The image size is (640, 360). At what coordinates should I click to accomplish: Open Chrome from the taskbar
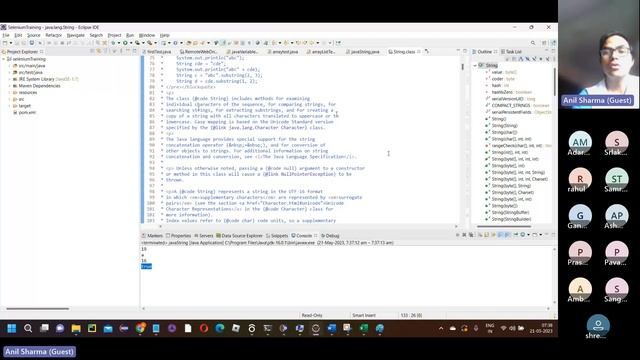tap(140, 328)
